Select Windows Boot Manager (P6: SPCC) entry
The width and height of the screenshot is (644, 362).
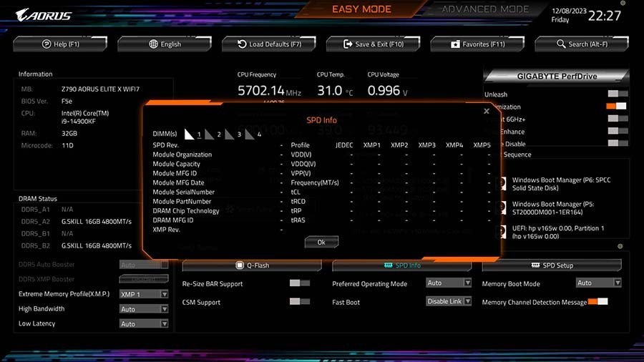coord(561,184)
